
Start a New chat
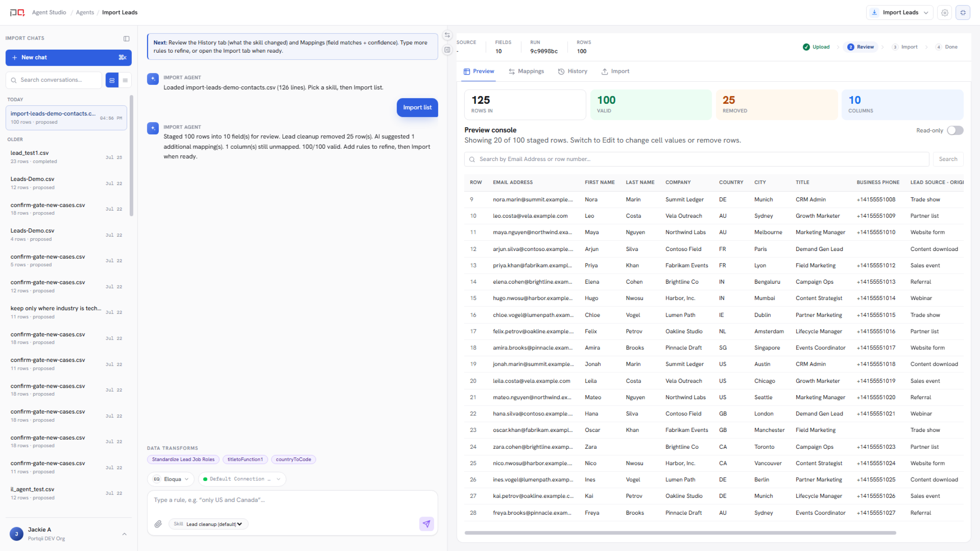click(69, 58)
